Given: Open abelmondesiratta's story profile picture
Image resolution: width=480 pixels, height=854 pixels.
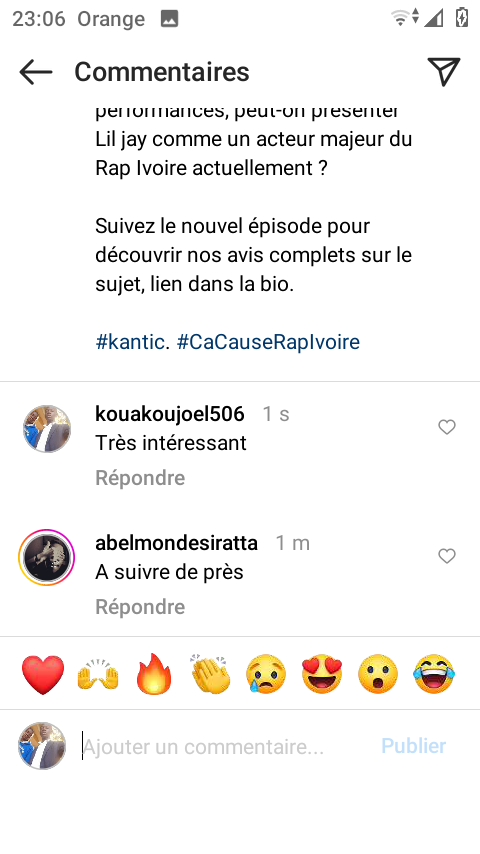Looking at the screenshot, I should pyautogui.click(x=46, y=558).
